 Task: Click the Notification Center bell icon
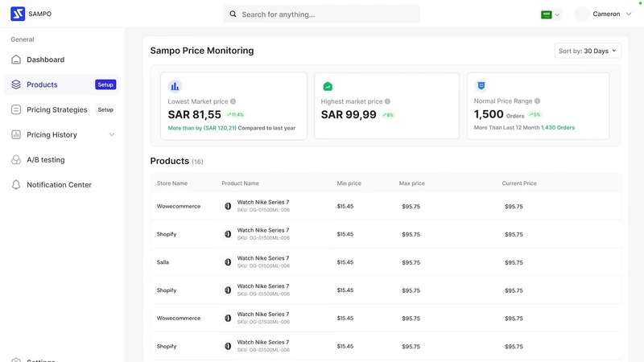click(16, 185)
